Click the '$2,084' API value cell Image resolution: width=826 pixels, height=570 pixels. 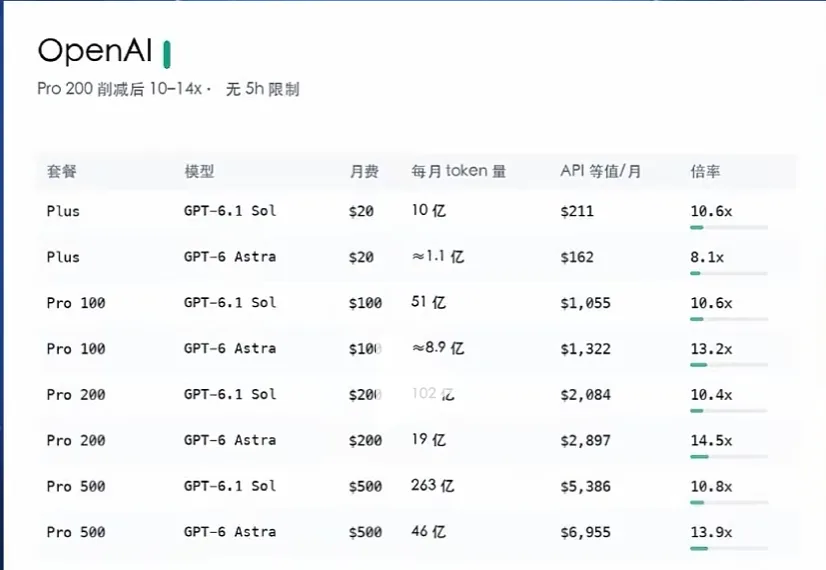click(x=585, y=395)
